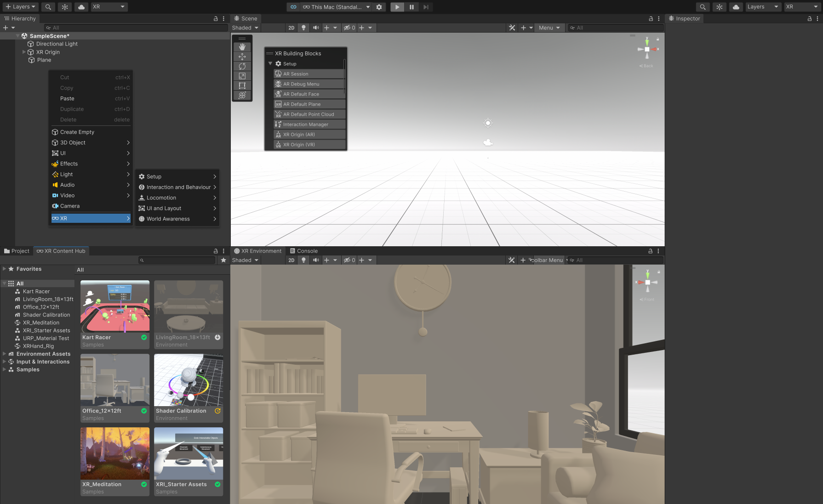Open the Shaded dropdown in XR Environment
823x504 pixels.
[245, 260]
